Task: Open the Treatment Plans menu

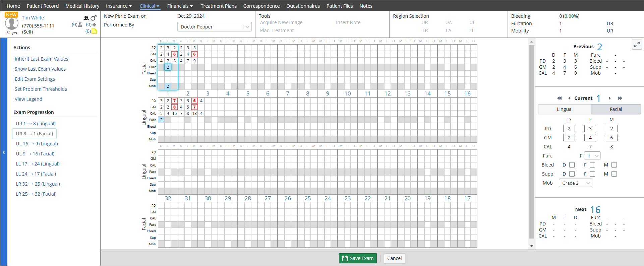Action: click(219, 6)
